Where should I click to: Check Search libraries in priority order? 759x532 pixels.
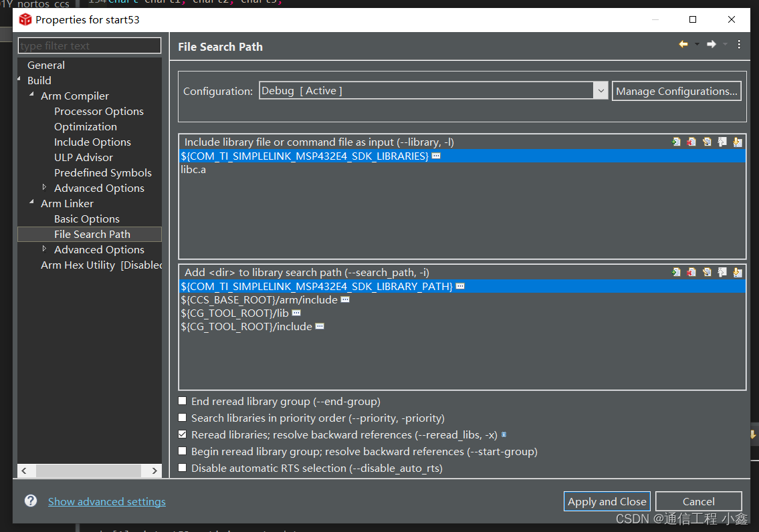coord(182,417)
